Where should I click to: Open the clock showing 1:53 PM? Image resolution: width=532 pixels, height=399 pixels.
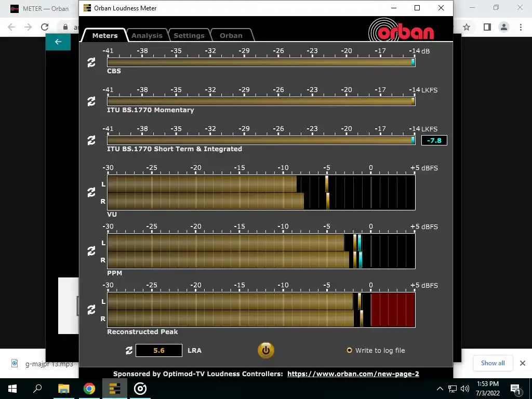click(x=487, y=389)
